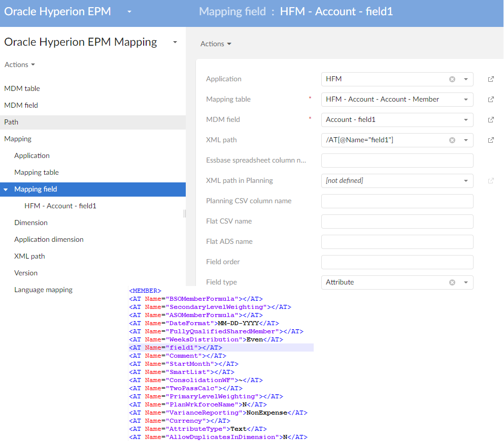Open the Actions menu in the form panel
Viewport: 504px width, 441px height.
(x=216, y=44)
